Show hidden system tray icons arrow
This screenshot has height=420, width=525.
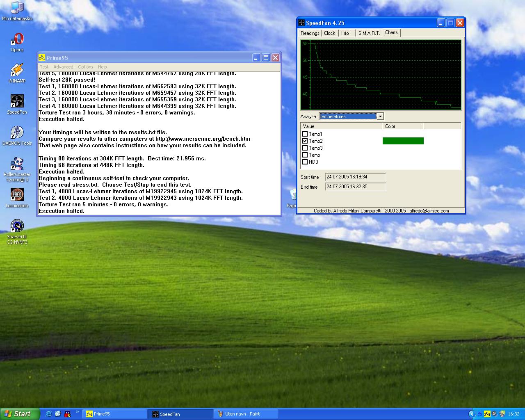coord(472,414)
